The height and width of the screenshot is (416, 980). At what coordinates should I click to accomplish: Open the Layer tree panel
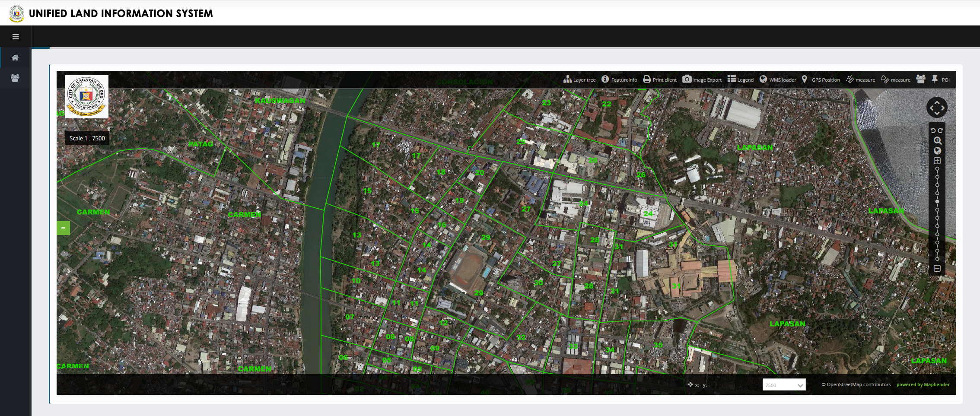(x=579, y=79)
